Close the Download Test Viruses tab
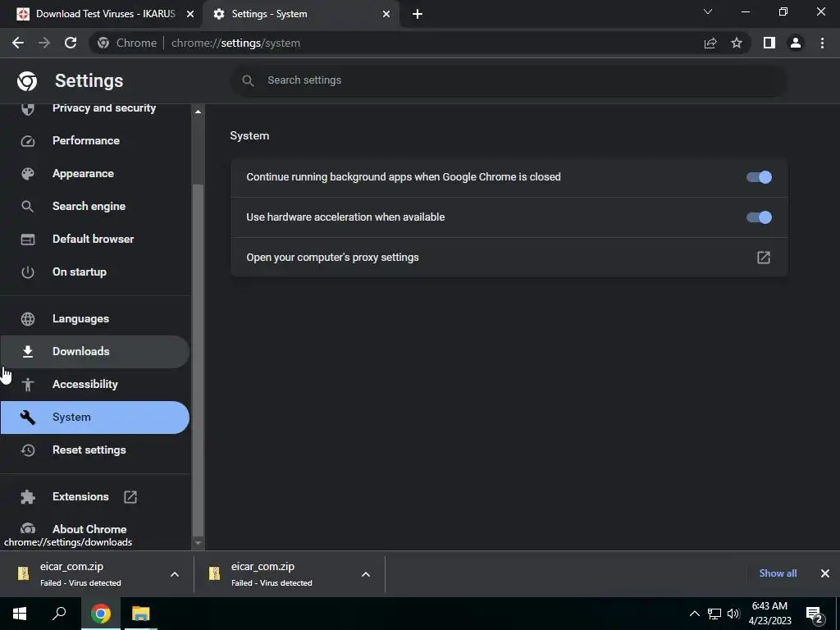840x630 pixels. click(x=190, y=14)
